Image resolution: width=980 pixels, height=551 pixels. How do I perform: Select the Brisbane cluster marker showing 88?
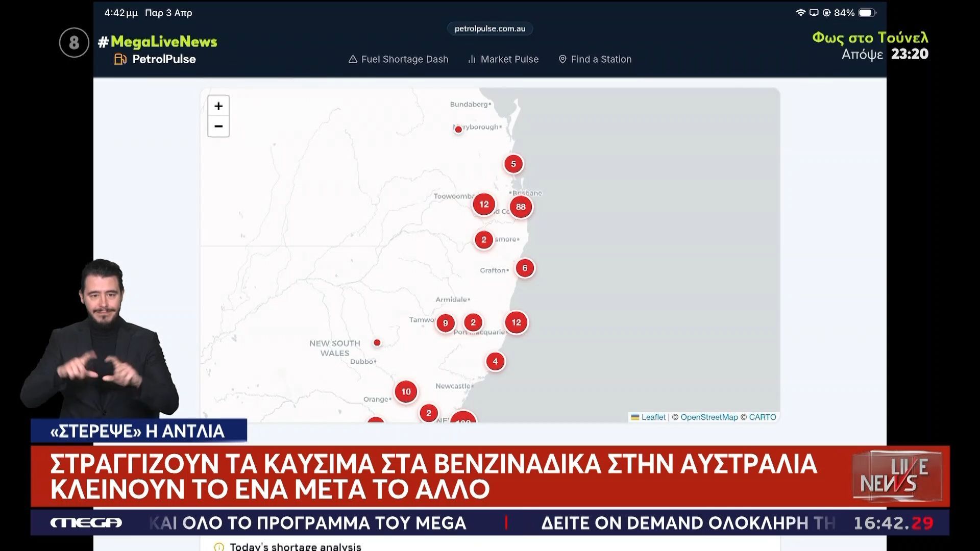(521, 207)
